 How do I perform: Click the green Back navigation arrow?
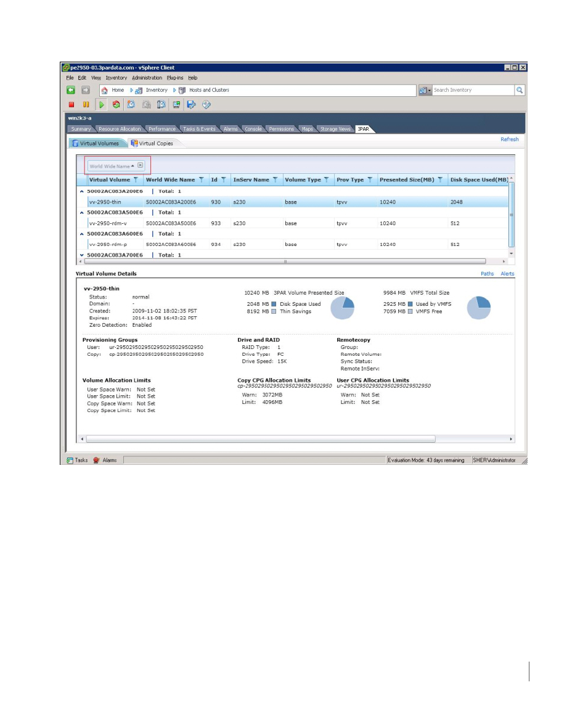pos(71,90)
